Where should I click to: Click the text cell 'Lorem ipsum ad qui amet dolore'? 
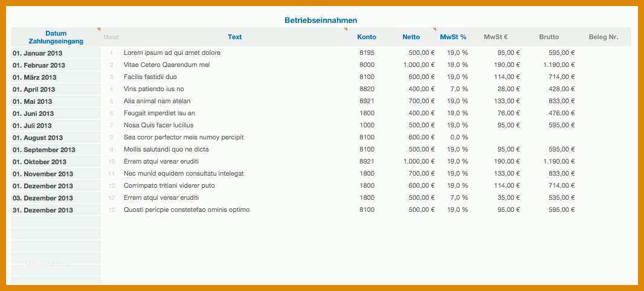coord(172,53)
